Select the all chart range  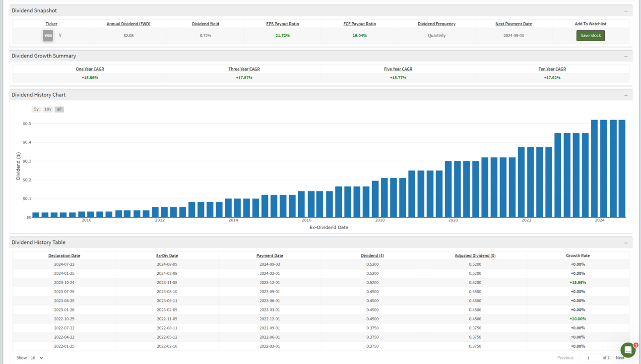click(x=59, y=109)
